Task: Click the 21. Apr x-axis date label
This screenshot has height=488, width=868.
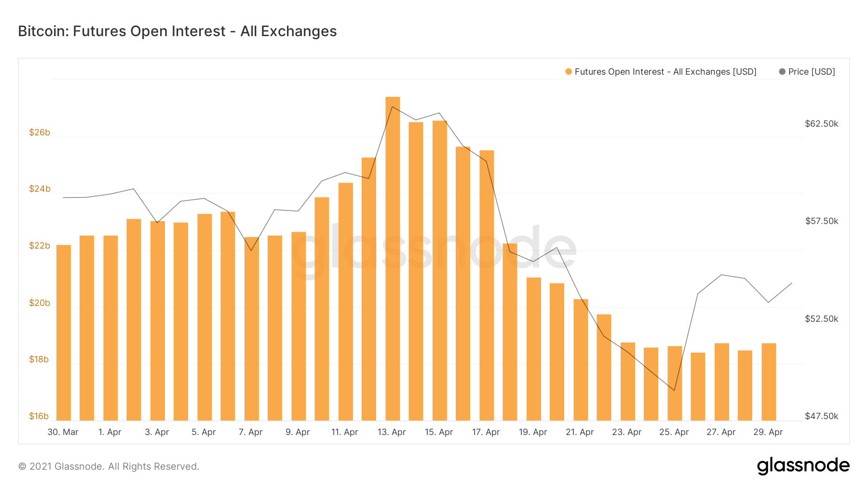Action: pos(580,432)
